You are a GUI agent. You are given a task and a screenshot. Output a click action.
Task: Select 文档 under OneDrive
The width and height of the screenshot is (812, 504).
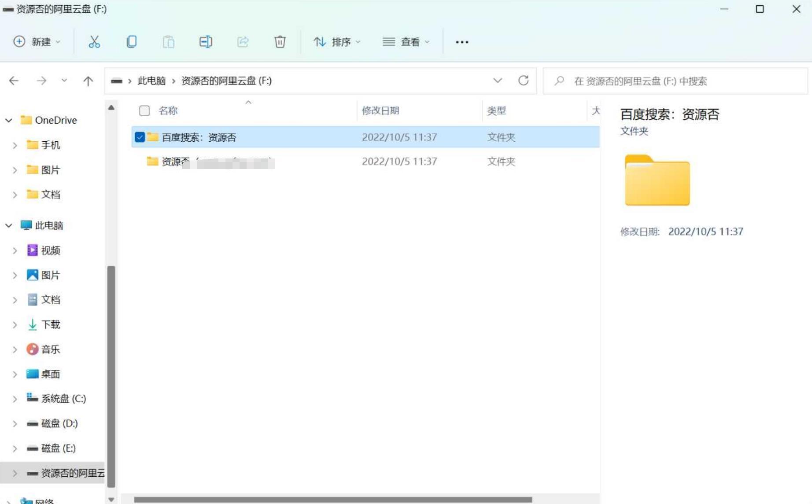click(x=50, y=194)
